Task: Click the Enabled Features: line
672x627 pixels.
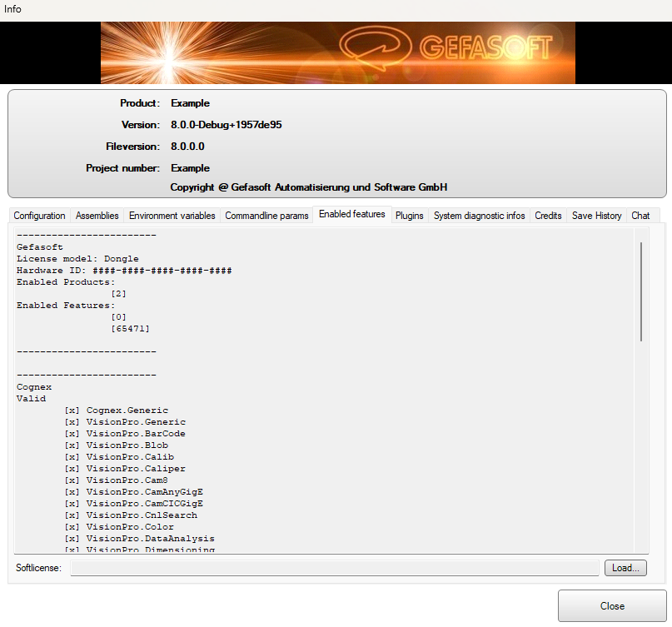Action: (66, 306)
